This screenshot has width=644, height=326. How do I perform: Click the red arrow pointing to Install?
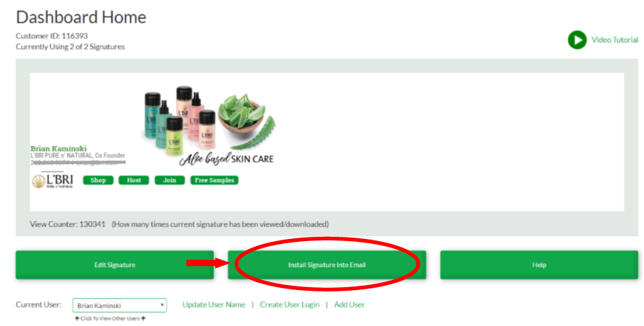pos(207,263)
